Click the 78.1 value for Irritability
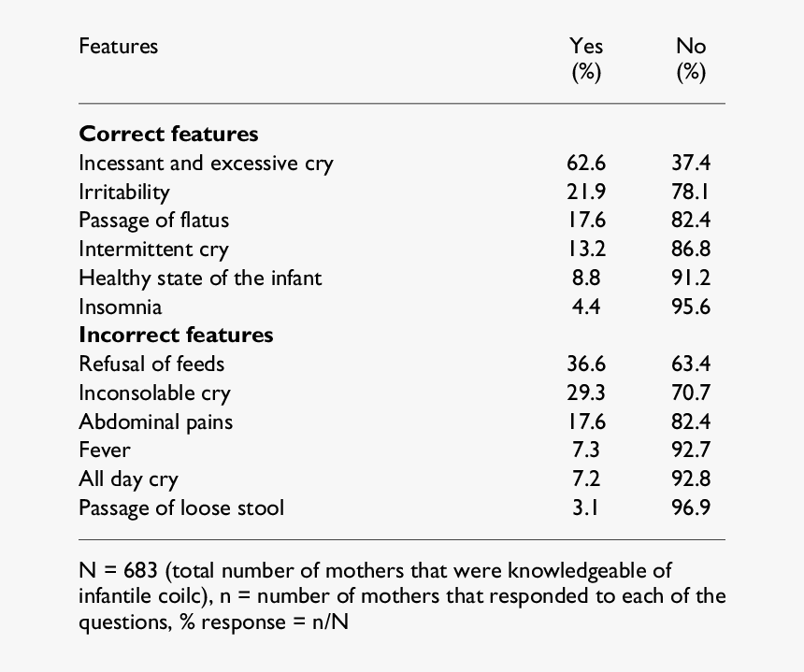The image size is (804, 672). point(691,192)
